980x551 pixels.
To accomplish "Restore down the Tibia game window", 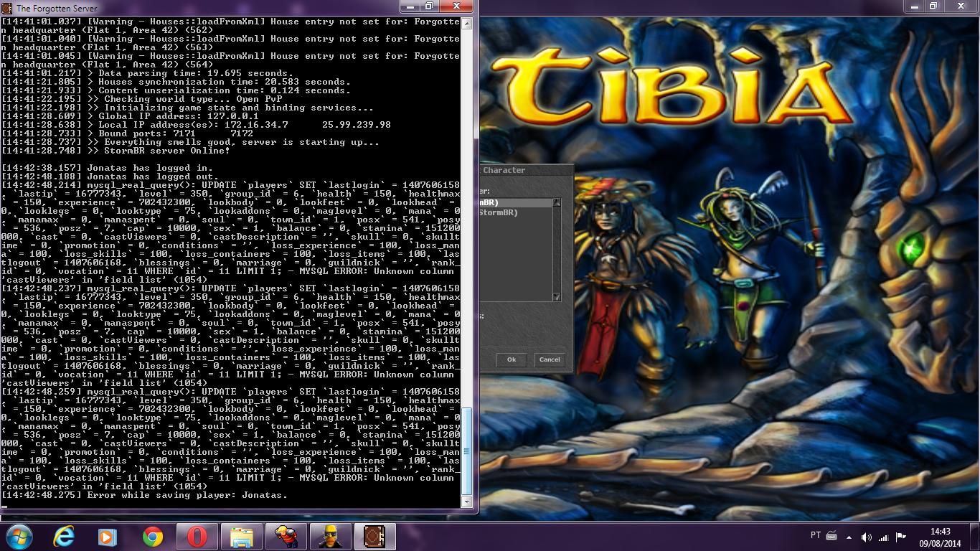I will coord(933,6).
